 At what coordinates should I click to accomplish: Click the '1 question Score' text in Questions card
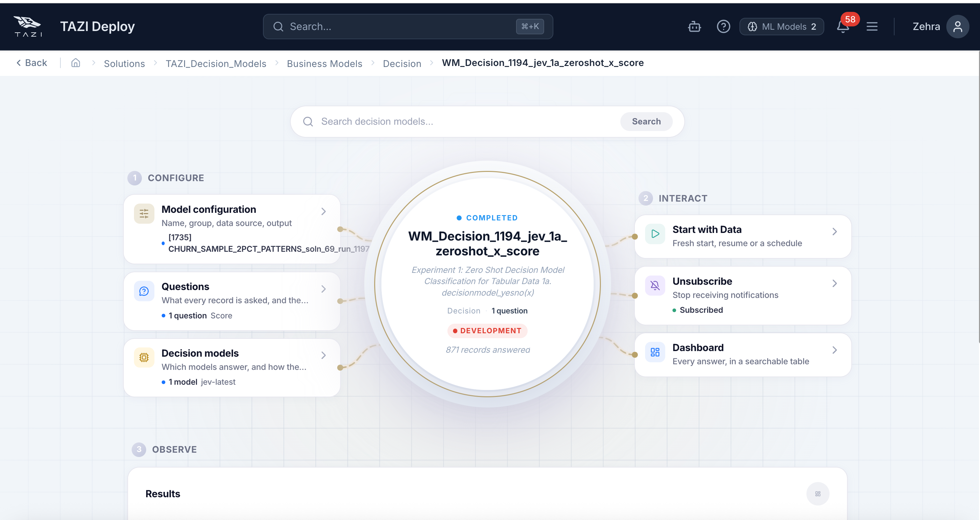click(200, 316)
